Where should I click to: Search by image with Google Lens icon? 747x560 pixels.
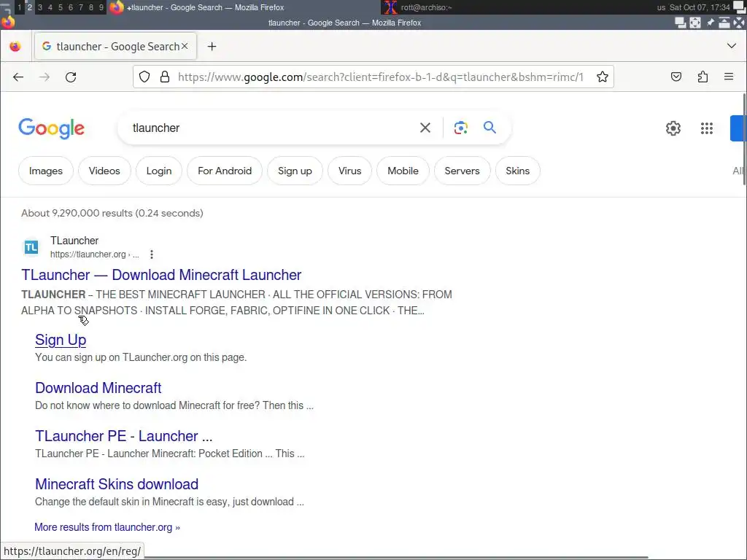pos(461,128)
